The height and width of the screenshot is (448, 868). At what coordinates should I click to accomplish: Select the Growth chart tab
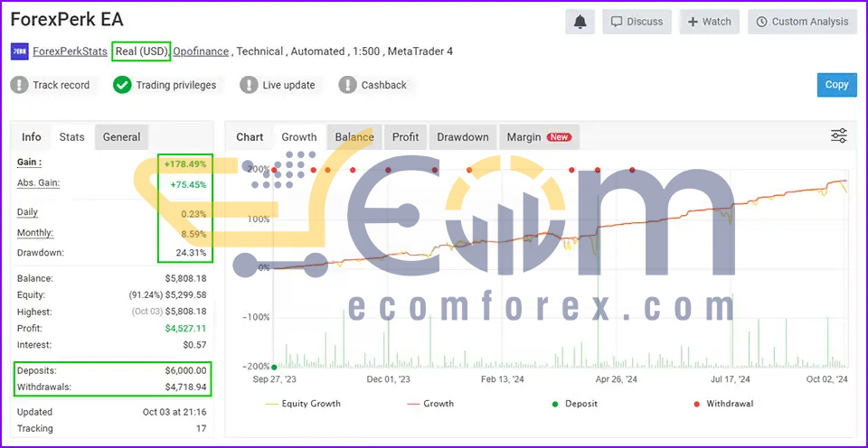299,137
